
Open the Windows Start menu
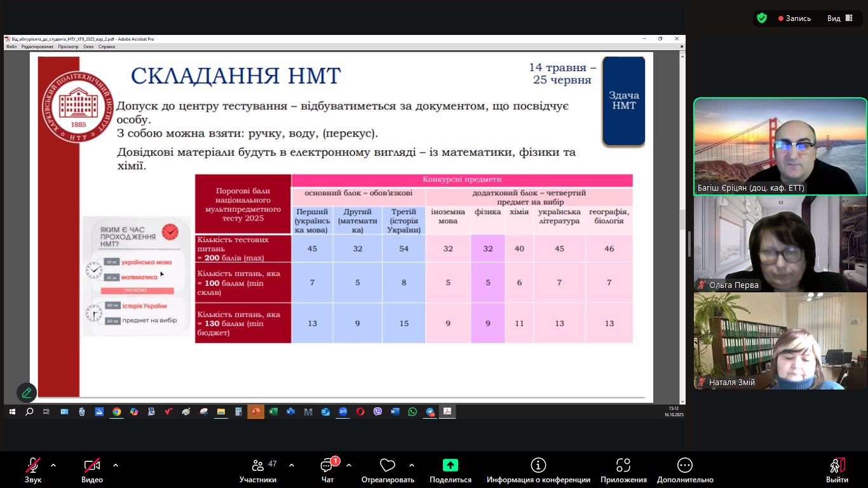[x=12, y=412]
